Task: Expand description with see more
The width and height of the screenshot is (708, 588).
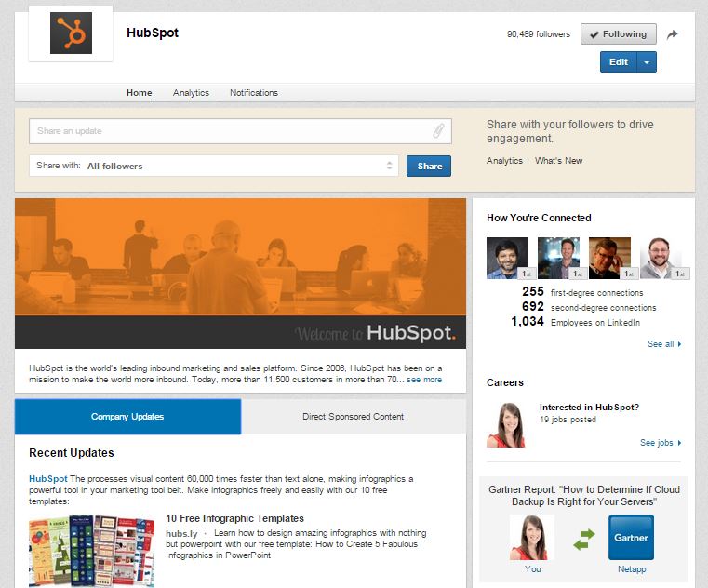Action: [424, 380]
